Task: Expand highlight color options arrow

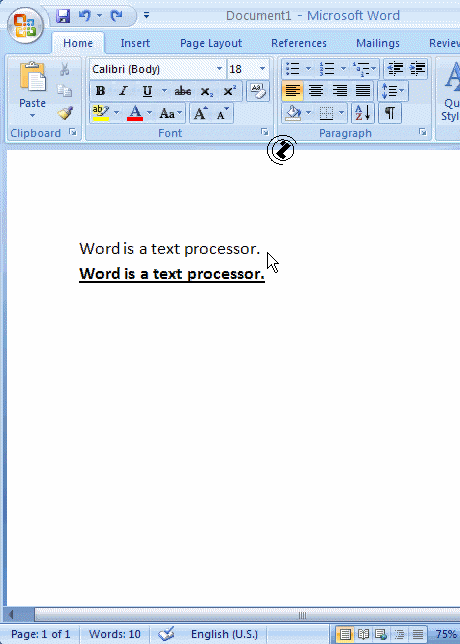Action: 116,113
